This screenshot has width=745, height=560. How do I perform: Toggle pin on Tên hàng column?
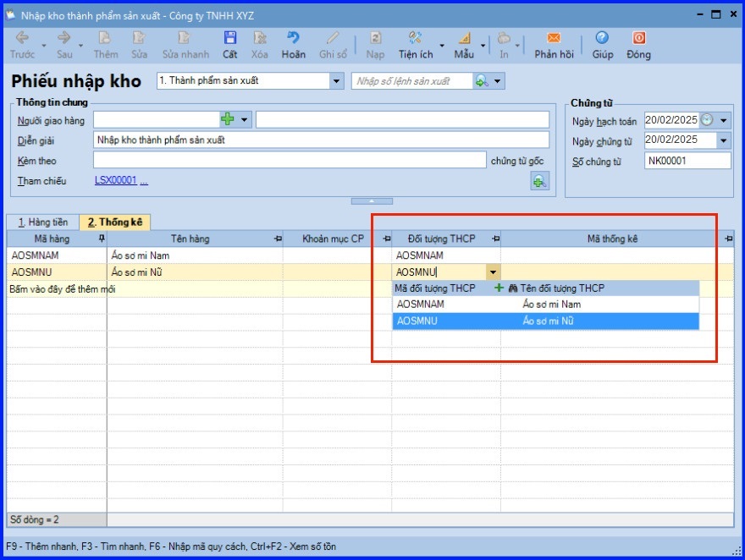pos(278,239)
